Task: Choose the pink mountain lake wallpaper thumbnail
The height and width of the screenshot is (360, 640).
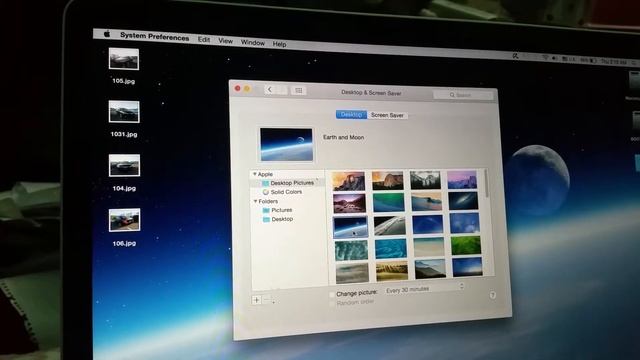Action: [349, 203]
